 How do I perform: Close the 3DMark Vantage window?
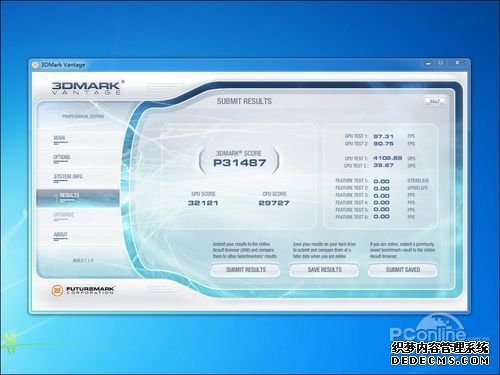point(457,63)
